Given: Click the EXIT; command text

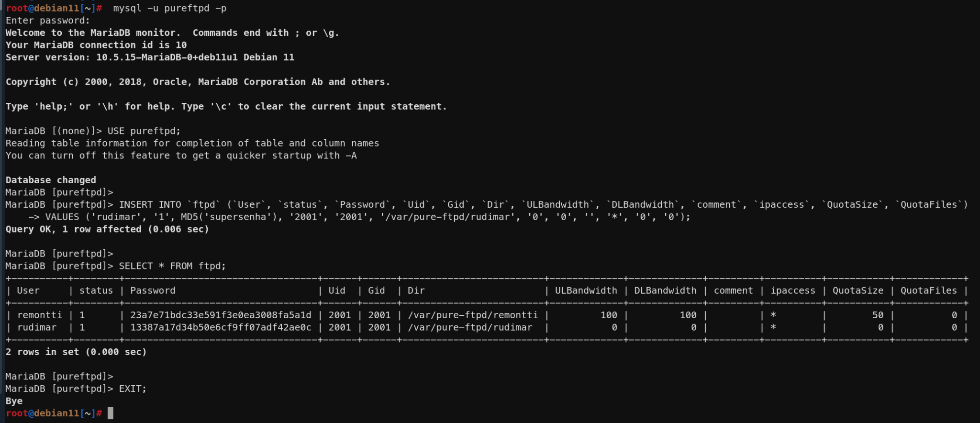Looking at the screenshot, I should [133, 389].
